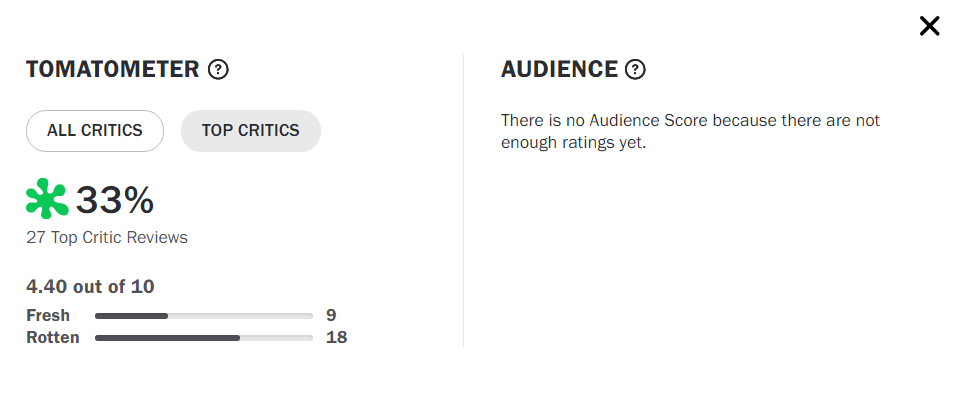Image resolution: width=961 pixels, height=401 pixels.
Task: Click the Rotten label
Action: [x=52, y=338]
